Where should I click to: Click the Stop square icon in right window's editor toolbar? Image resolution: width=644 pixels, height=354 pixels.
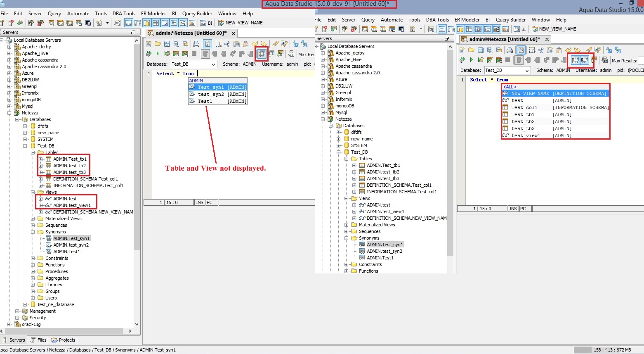[507, 60]
